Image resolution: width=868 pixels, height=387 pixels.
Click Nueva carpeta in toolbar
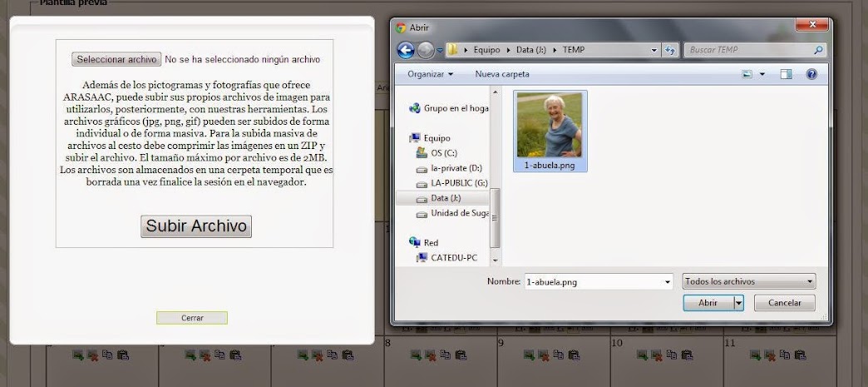click(x=502, y=74)
